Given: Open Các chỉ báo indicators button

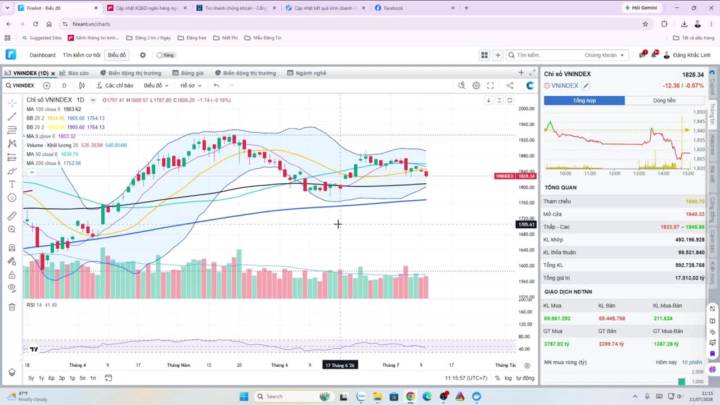Looking at the screenshot, I should tap(115, 85).
